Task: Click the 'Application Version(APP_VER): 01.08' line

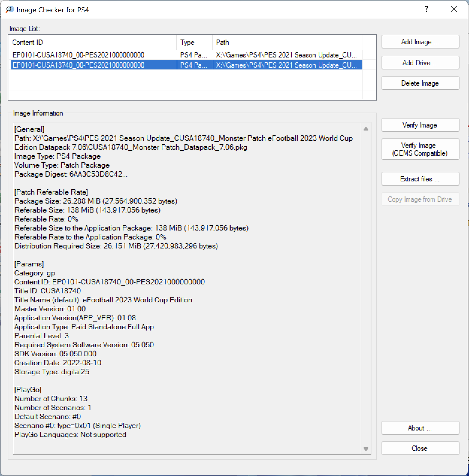Action: 75,318
